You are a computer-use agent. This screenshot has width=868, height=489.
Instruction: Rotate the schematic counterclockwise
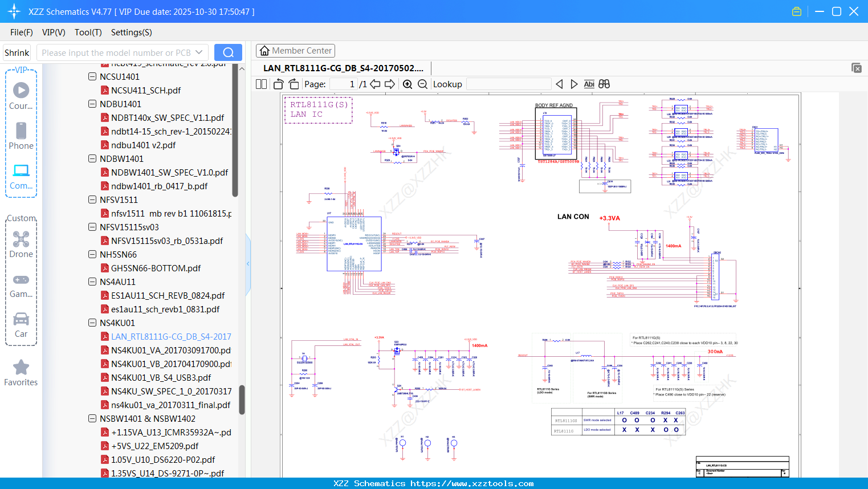(279, 84)
